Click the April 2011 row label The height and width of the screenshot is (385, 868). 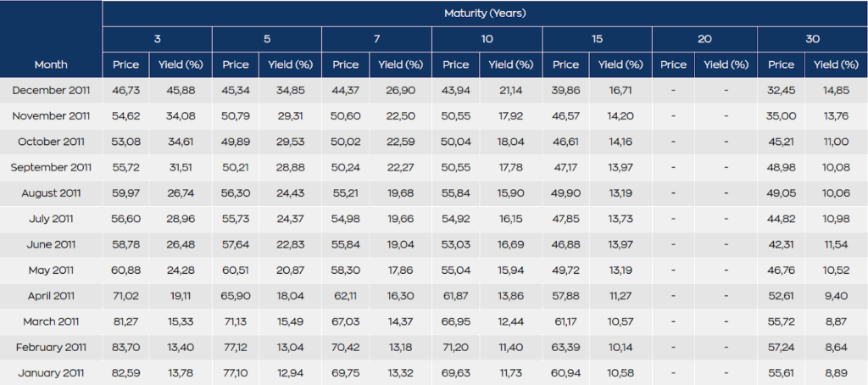[51, 296]
